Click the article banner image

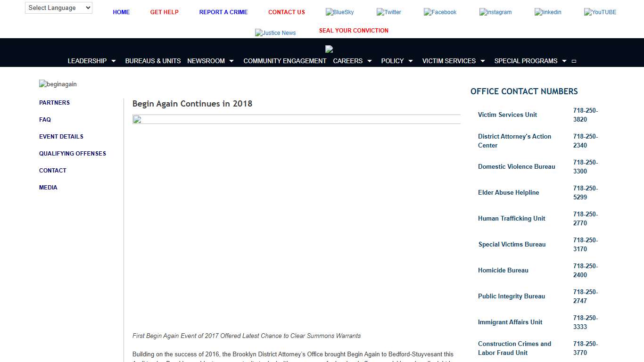[x=296, y=119]
